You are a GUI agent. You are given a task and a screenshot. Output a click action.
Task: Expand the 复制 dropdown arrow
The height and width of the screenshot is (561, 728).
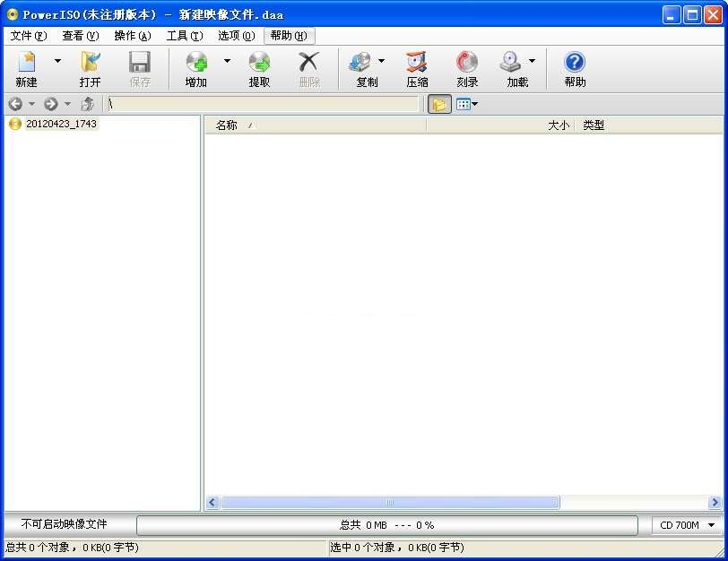[381, 61]
